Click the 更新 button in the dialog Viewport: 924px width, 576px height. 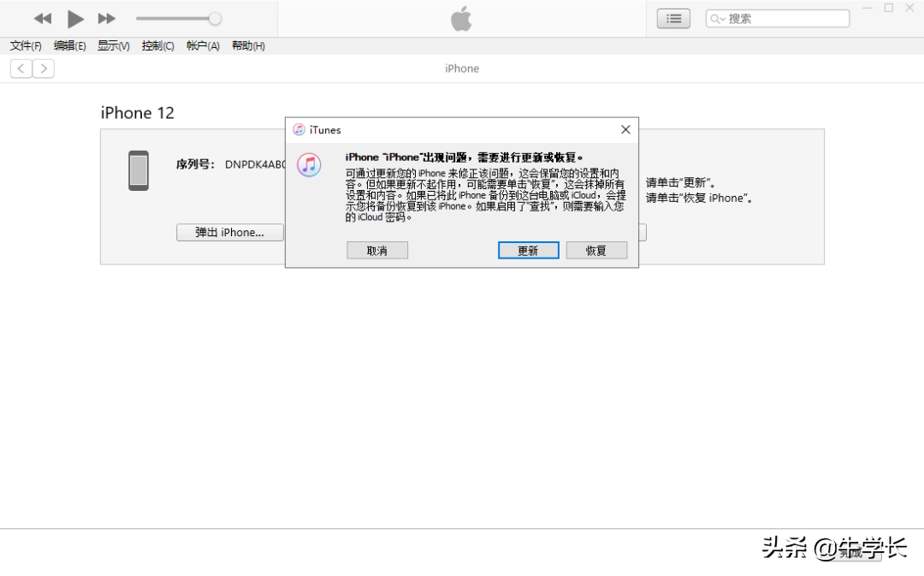[x=528, y=250]
